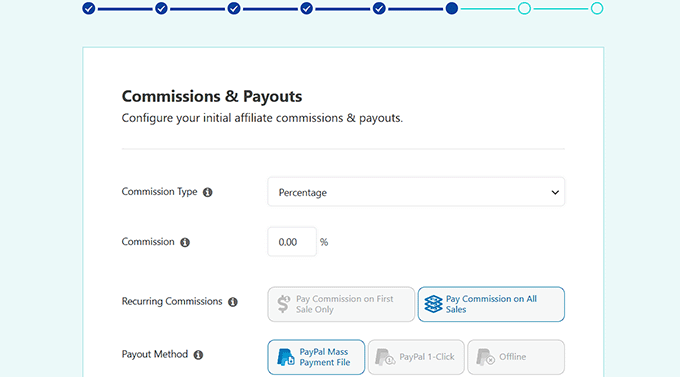Click the Recurring Commissions label

pos(172,301)
